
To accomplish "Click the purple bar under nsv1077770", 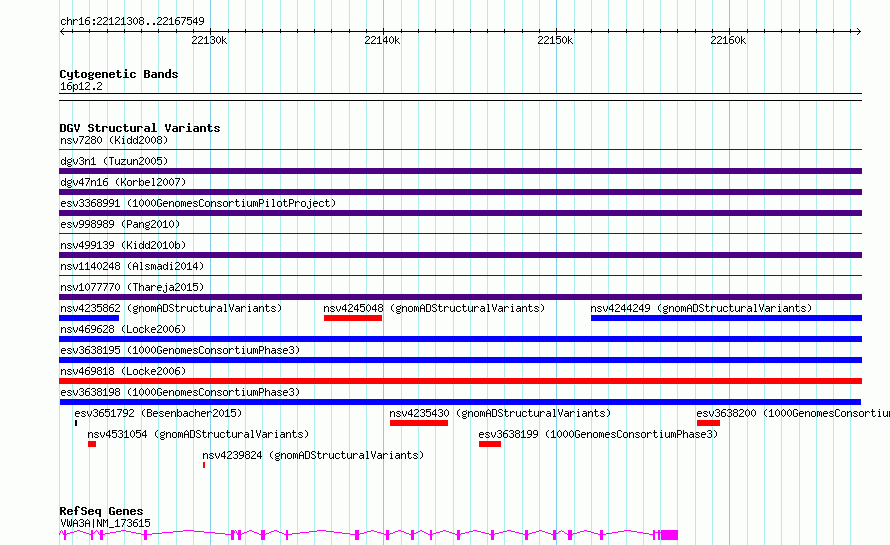I will 461,297.
